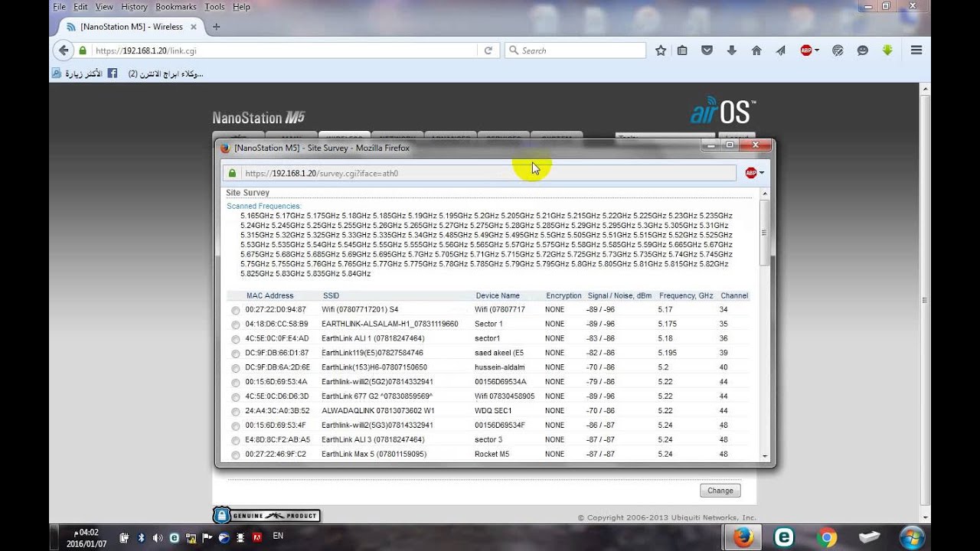The image size is (980, 551).
Task: Sort by the Channel column header
Action: pyautogui.click(x=734, y=295)
